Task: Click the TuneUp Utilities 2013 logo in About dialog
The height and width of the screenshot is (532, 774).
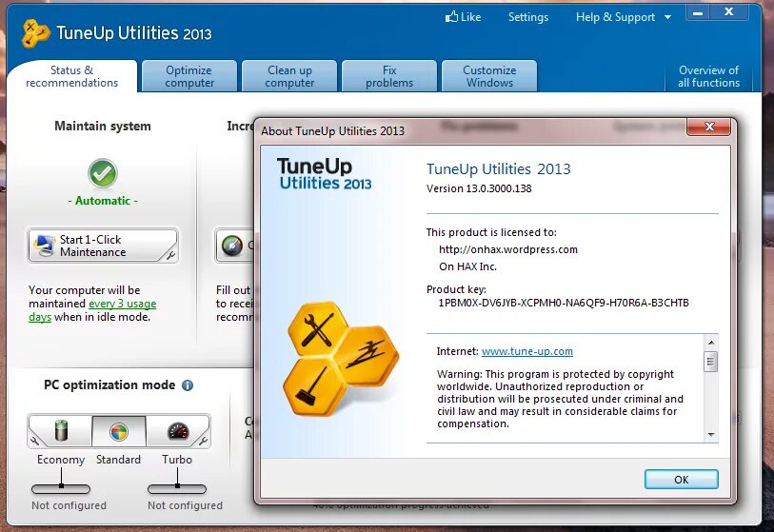Action: click(x=325, y=174)
